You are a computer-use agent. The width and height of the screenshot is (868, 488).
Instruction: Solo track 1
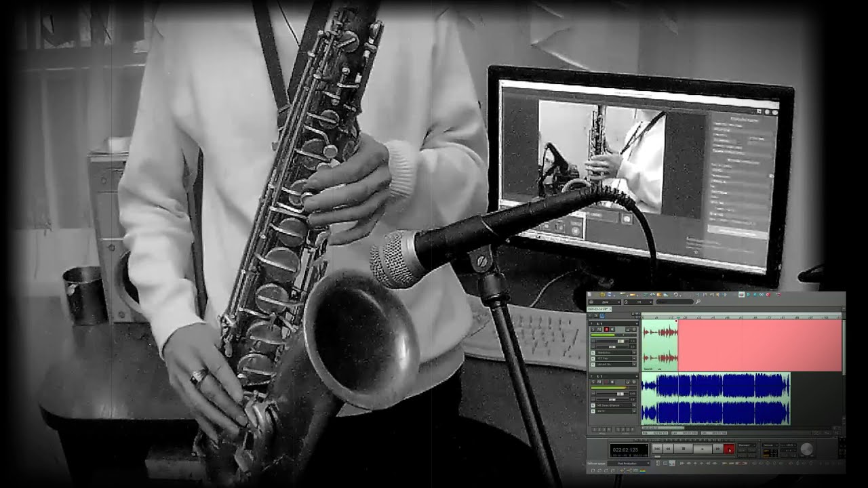click(593, 329)
